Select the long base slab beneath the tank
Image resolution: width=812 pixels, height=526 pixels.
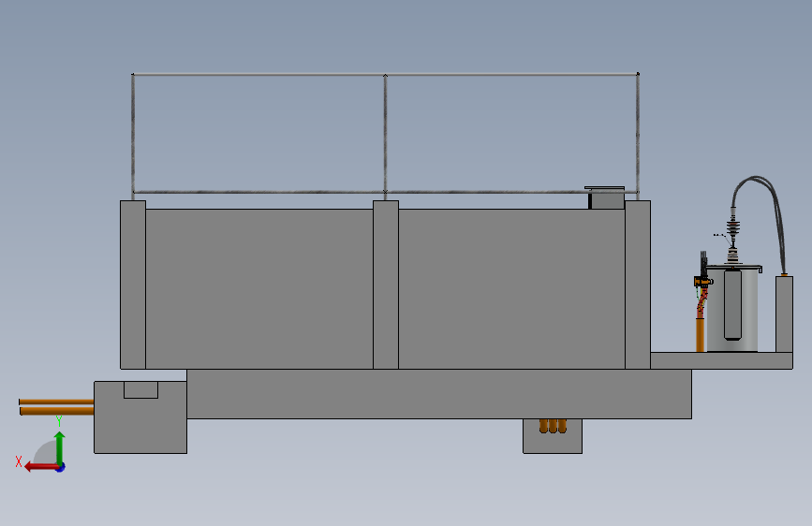[x=439, y=394]
